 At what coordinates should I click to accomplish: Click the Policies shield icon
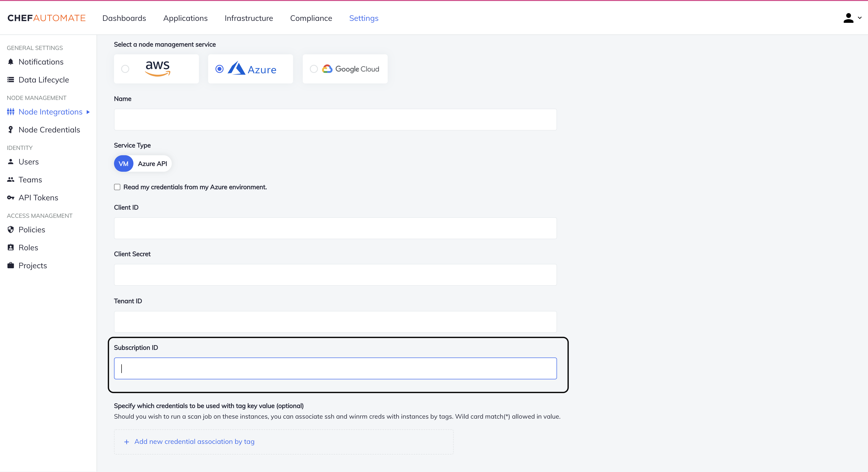point(11,229)
